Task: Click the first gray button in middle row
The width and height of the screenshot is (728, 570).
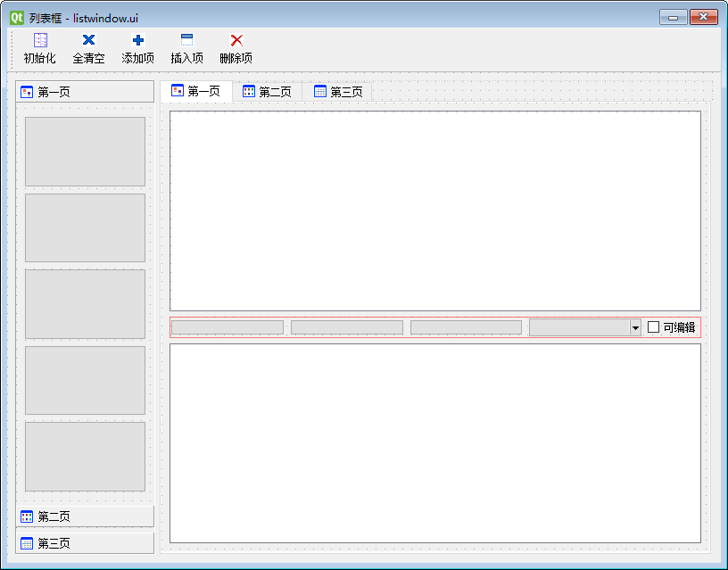Action: coord(227,327)
